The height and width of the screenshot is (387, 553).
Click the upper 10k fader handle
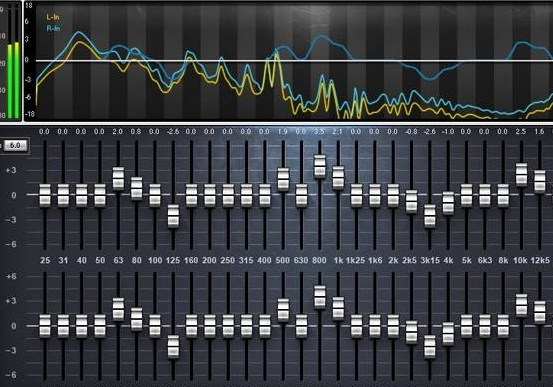coord(522,175)
